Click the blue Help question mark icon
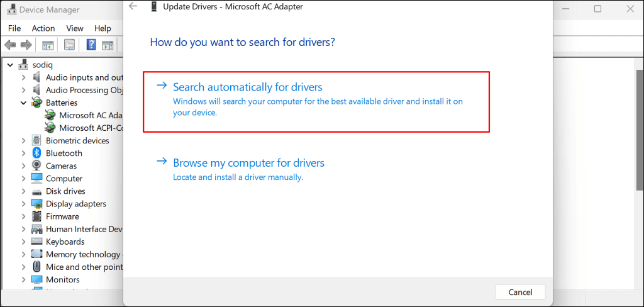 pos(91,45)
